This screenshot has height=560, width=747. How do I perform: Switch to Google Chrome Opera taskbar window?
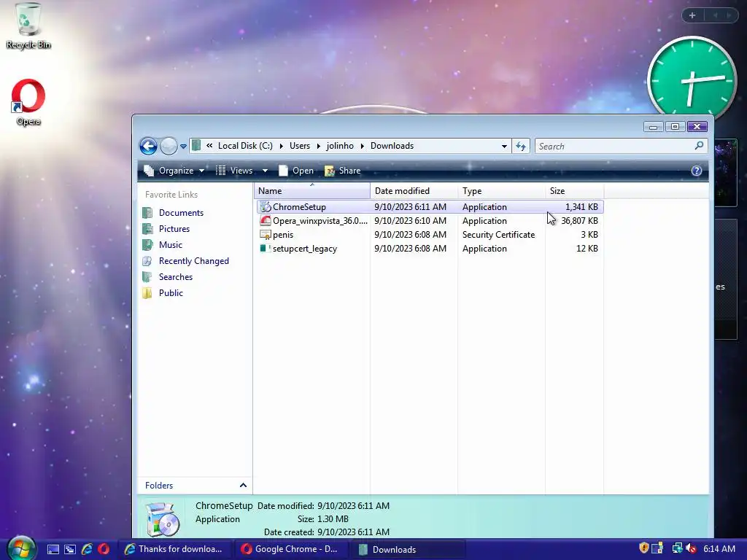pyautogui.click(x=291, y=549)
